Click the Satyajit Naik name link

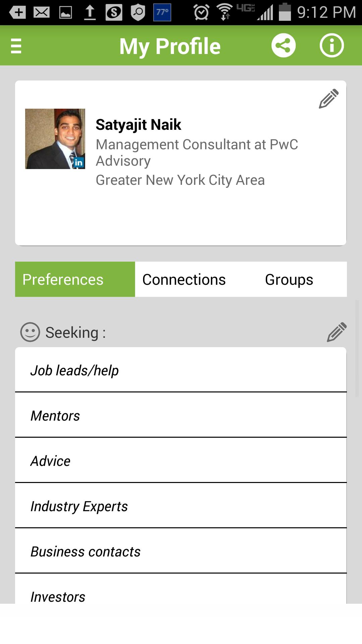pos(138,125)
